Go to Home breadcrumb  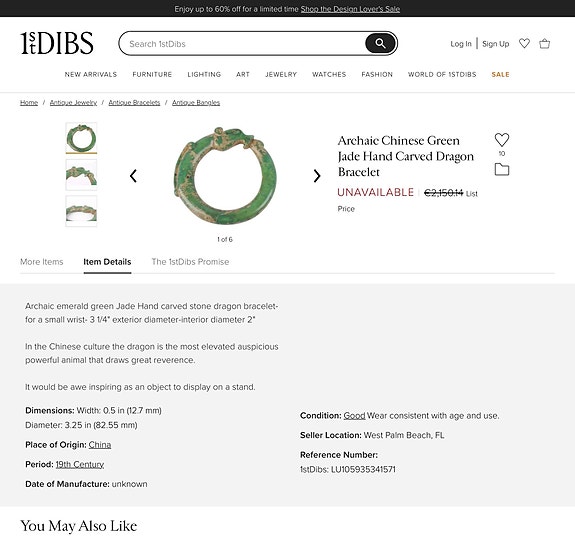coord(29,102)
